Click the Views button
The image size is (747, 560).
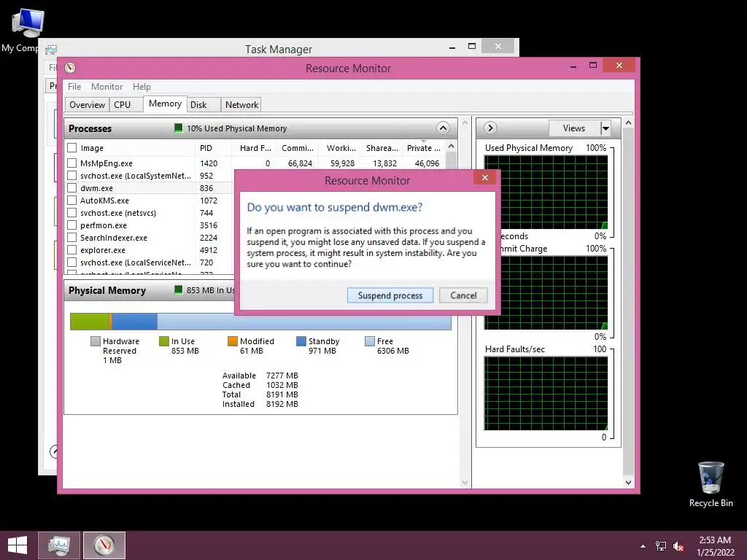[573, 128]
